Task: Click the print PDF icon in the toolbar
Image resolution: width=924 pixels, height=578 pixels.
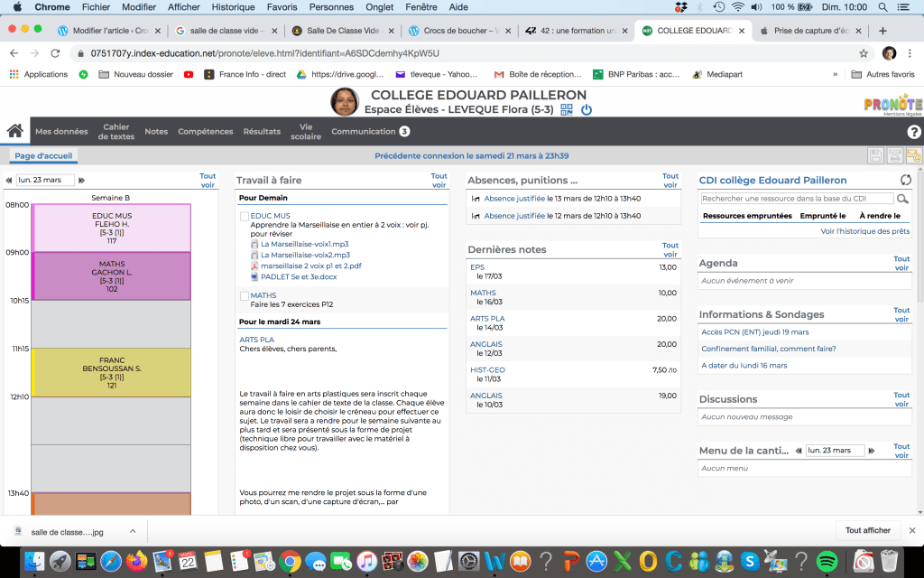Action: [x=894, y=156]
